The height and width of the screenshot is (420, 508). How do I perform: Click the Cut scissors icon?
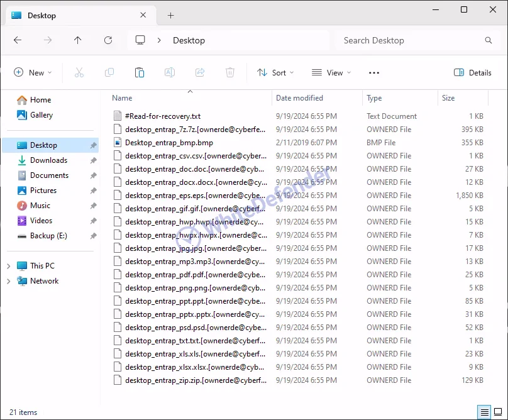point(79,73)
